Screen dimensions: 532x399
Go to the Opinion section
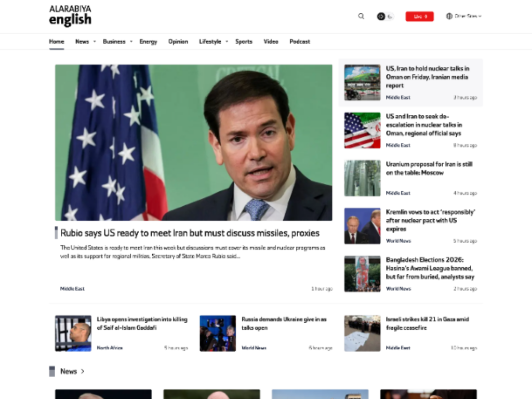point(178,42)
